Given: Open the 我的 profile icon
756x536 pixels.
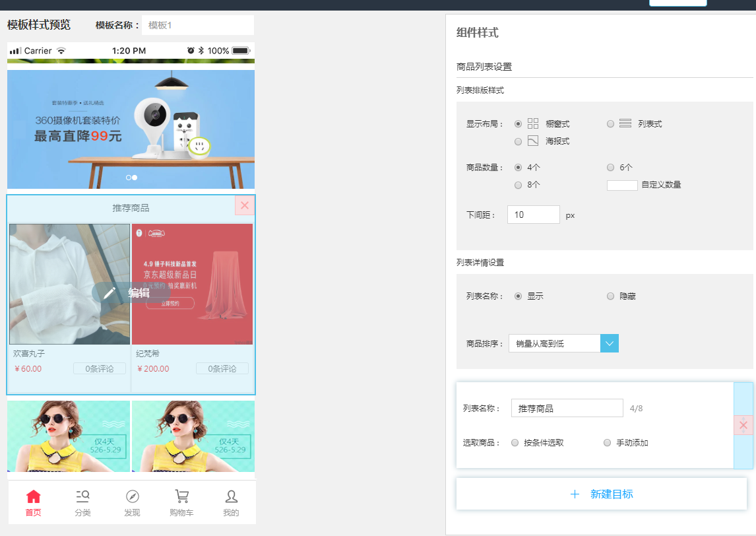Looking at the screenshot, I should point(231,497).
